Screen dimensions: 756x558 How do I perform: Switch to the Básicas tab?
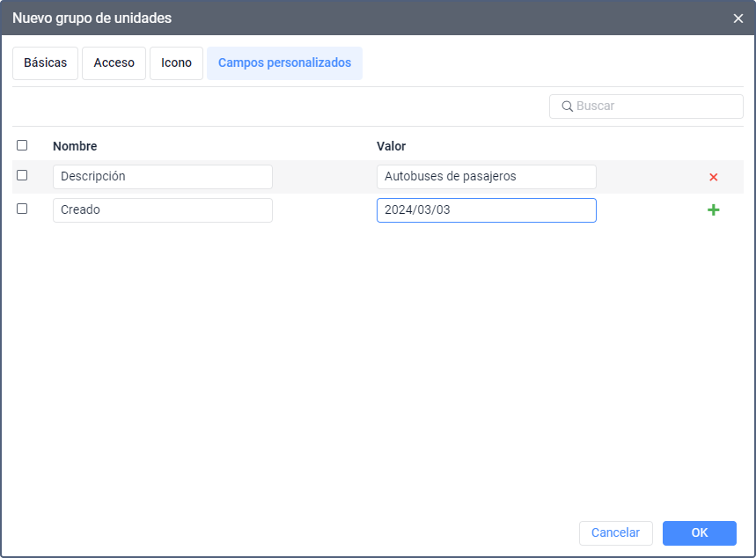46,63
